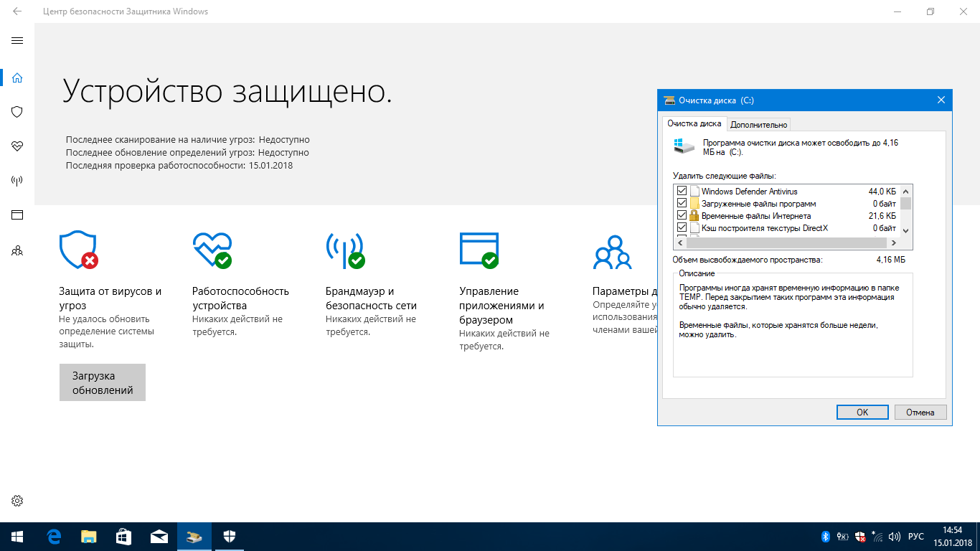Open virus protection shield in sidebar
980x551 pixels.
[x=17, y=112]
